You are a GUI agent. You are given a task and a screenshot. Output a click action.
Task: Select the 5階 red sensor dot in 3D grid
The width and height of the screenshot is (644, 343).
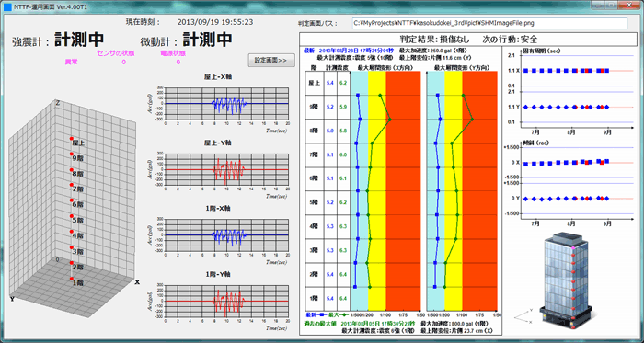(x=72, y=216)
